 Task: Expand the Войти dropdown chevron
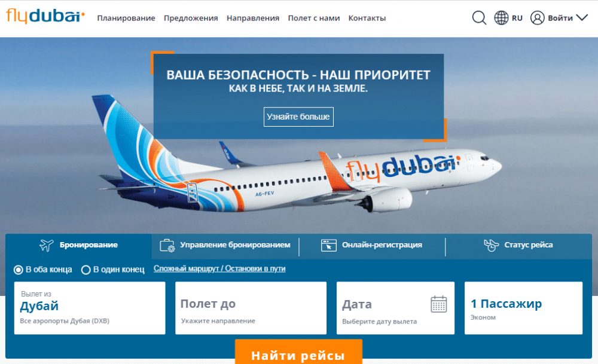pos(582,17)
